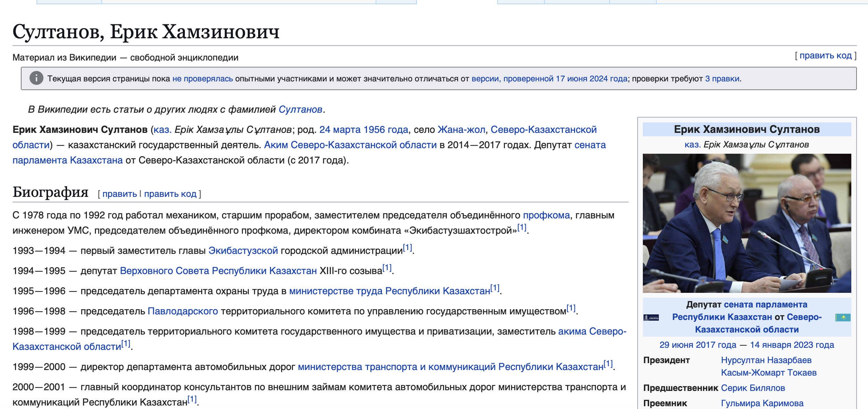The width and height of the screenshot is (868, 409).
Task: Open version checked 17 июня 2024 link
Action: [x=549, y=79]
